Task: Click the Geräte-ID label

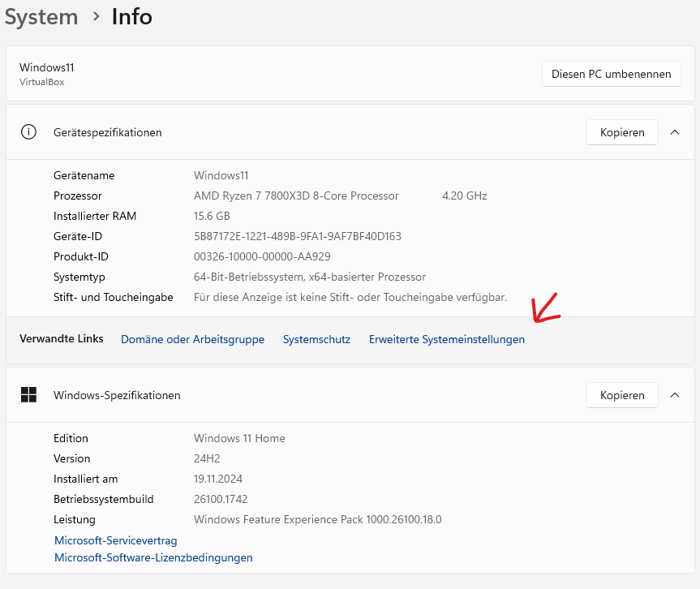Action: tap(78, 236)
